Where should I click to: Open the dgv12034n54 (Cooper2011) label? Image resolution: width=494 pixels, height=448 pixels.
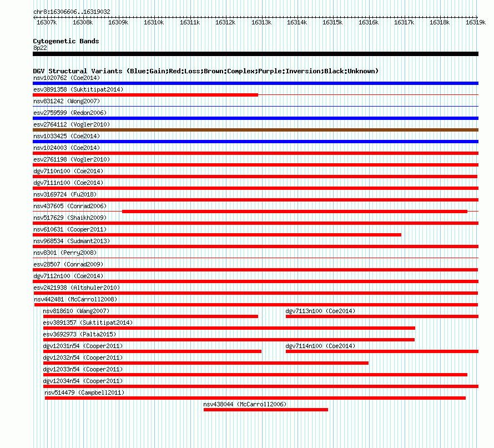pos(83,381)
